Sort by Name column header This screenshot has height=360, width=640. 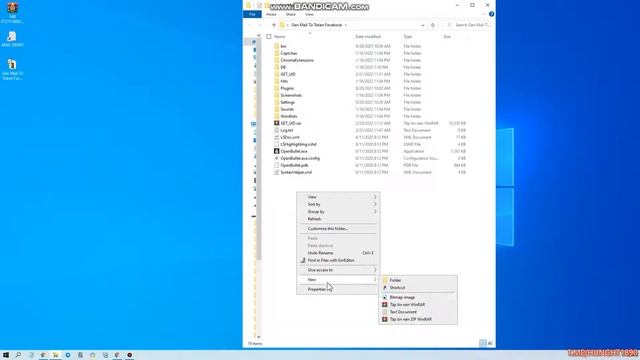[280, 37]
